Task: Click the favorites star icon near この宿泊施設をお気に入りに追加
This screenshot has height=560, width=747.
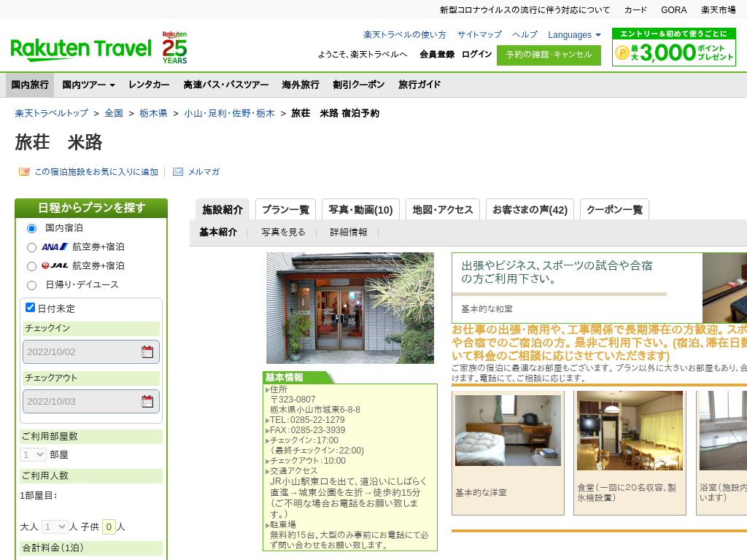Action: (x=24, y=172)
